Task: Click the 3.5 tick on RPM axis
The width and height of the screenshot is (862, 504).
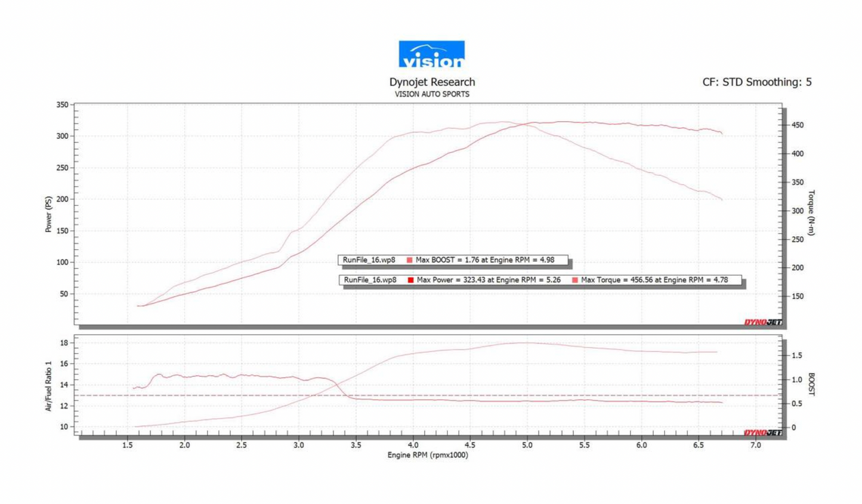Action: tap(356, 445)
